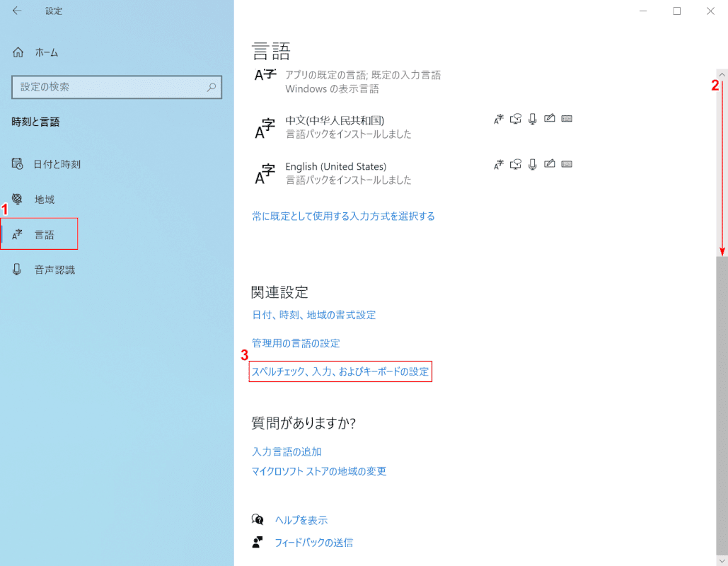The image size is (728, 566).
Task: Click microphone speech icon for English
Action: [533, 164]
